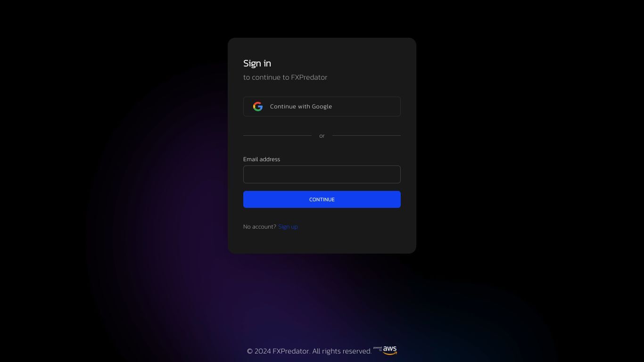Click the blue CONTINUE button
The width and height of the screenshot is (644, 362).
322,199
